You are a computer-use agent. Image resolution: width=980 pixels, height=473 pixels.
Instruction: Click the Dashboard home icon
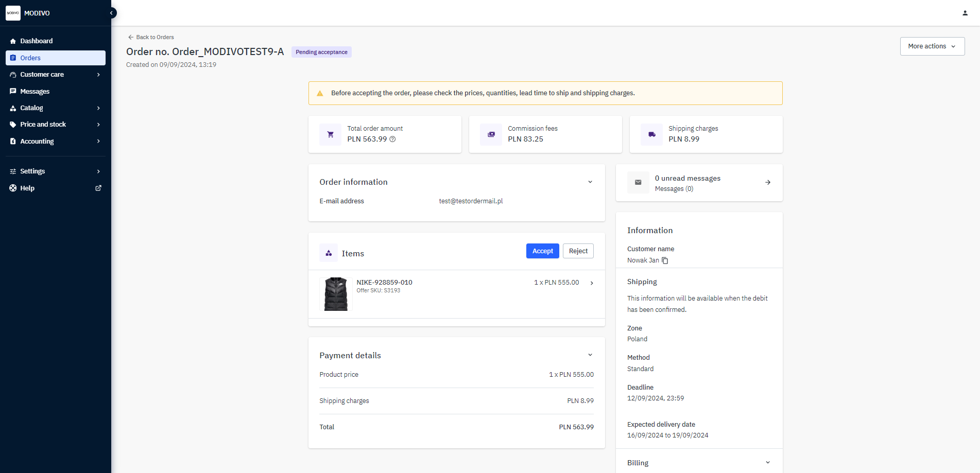click(x=13, y=41)
